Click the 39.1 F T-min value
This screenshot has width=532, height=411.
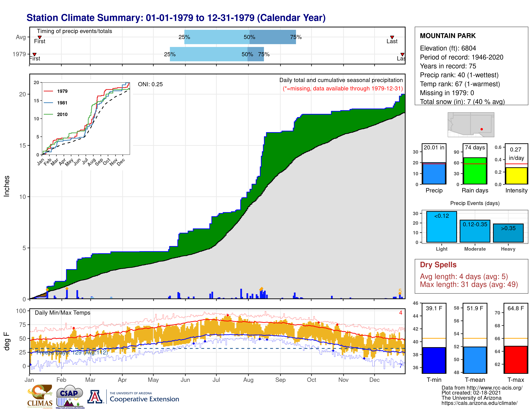(x=434, y=308)
